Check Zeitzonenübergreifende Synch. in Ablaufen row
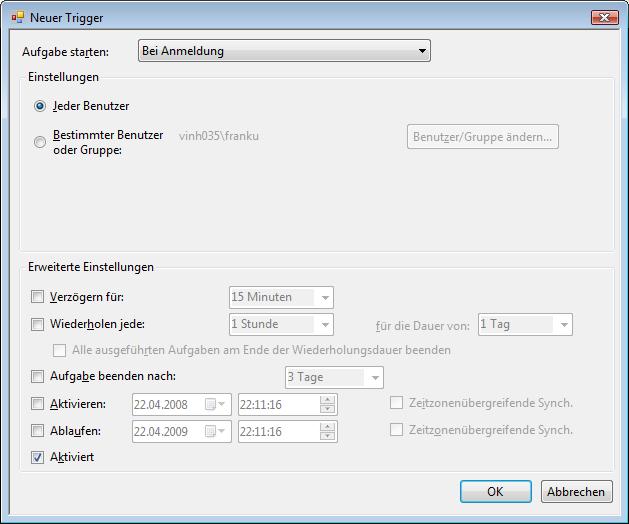The image size is (629, 524). tap(396, 430)
